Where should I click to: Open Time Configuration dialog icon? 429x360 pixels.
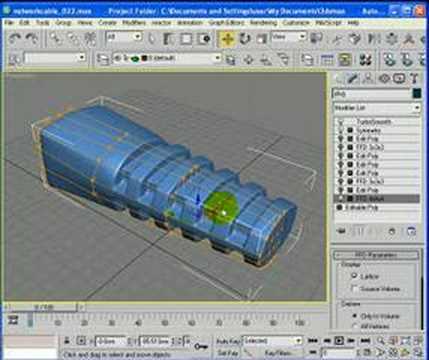click(x=367, y=352)
